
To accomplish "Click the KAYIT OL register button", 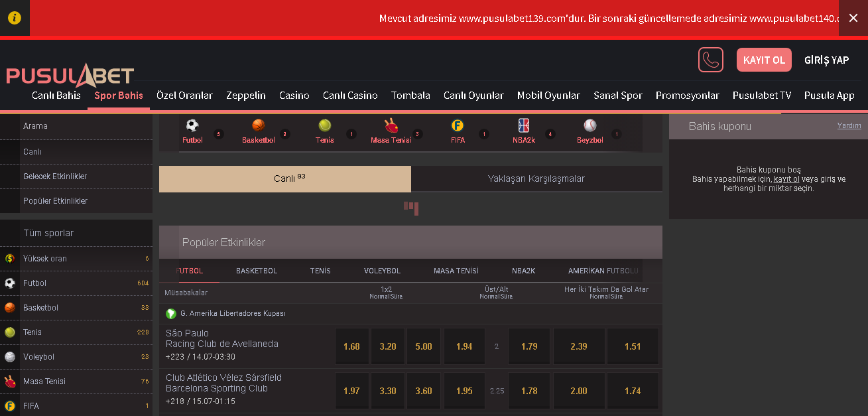I will point(764,60).
